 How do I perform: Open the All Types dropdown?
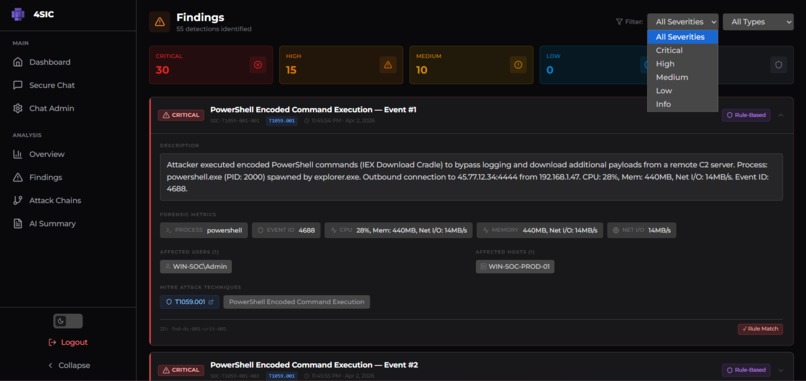[758, 22]
